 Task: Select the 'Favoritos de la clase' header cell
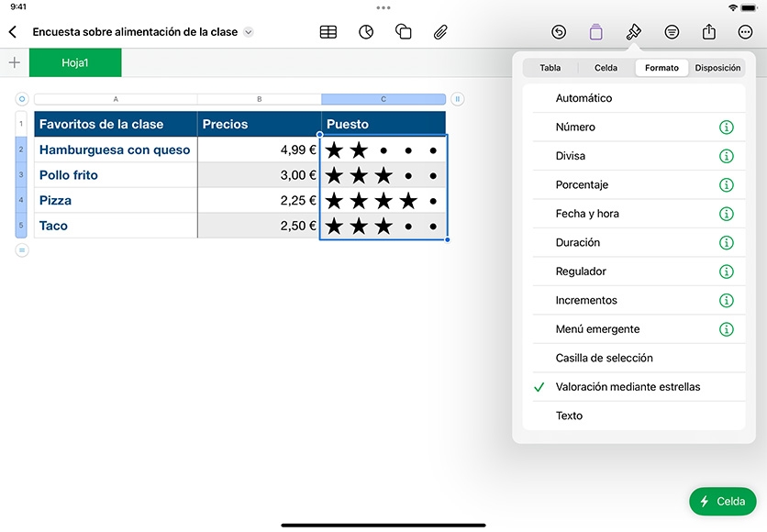(x=116, y=124)
